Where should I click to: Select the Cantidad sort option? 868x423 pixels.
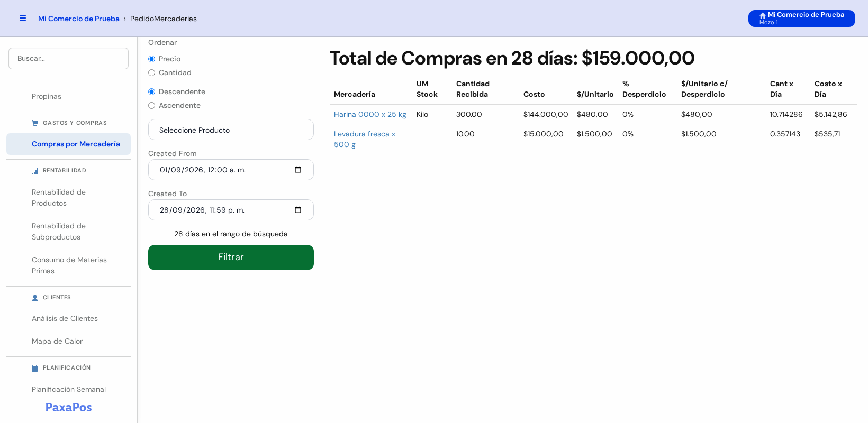152,73
